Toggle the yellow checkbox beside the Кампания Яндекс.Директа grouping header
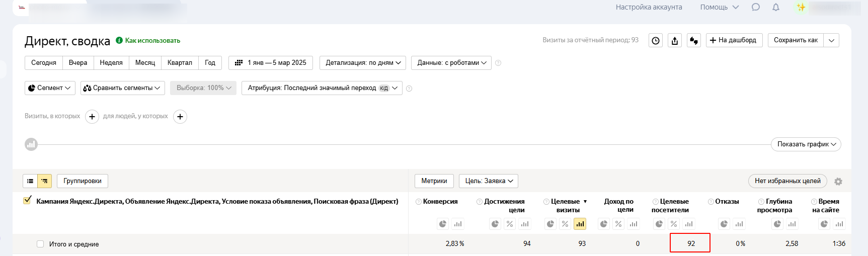 [x=28, y=200]
